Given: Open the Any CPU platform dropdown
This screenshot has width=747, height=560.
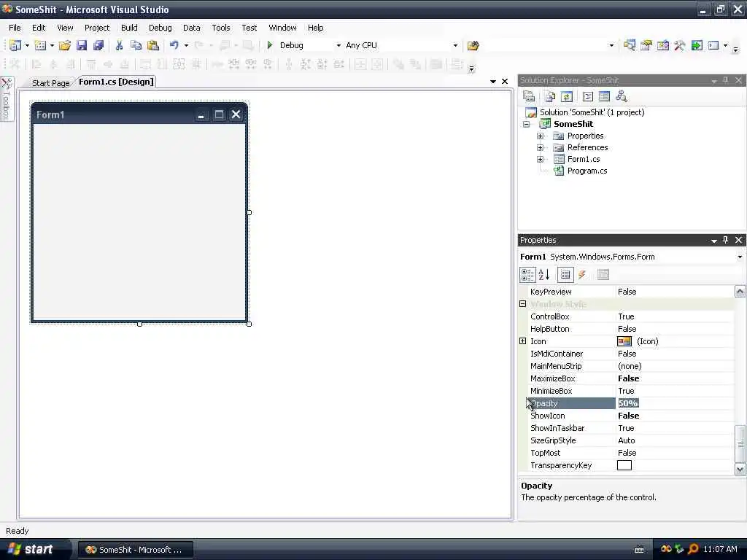Looking at the screenshot, I should 455,46.
